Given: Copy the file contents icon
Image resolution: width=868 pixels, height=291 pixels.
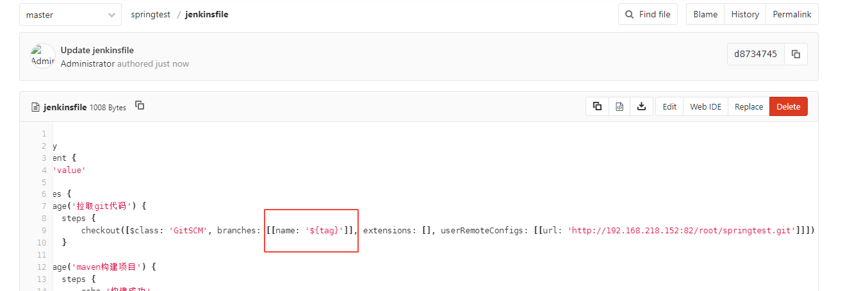Looking at the screenshot, I should pyautogui.click(x=597, y=106).
